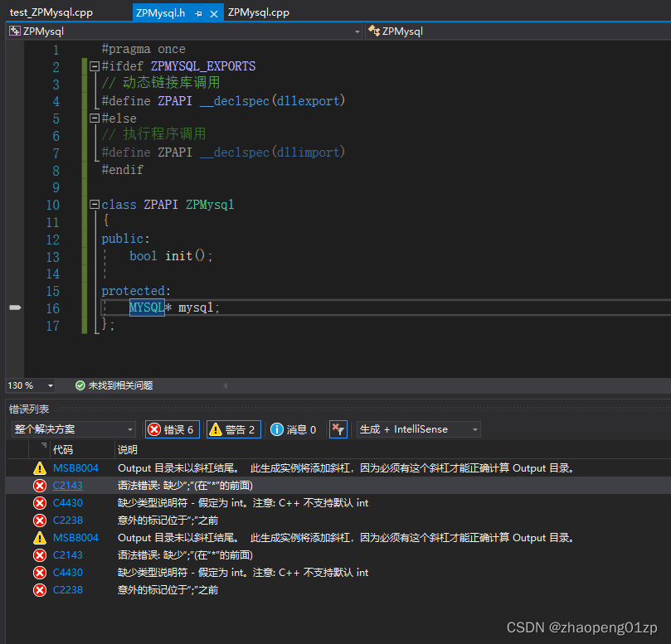The image size is (671, 644).
Task: Click the ZPMYSQL_EXPORTS macro on line 2
Action: pos(203,66)
